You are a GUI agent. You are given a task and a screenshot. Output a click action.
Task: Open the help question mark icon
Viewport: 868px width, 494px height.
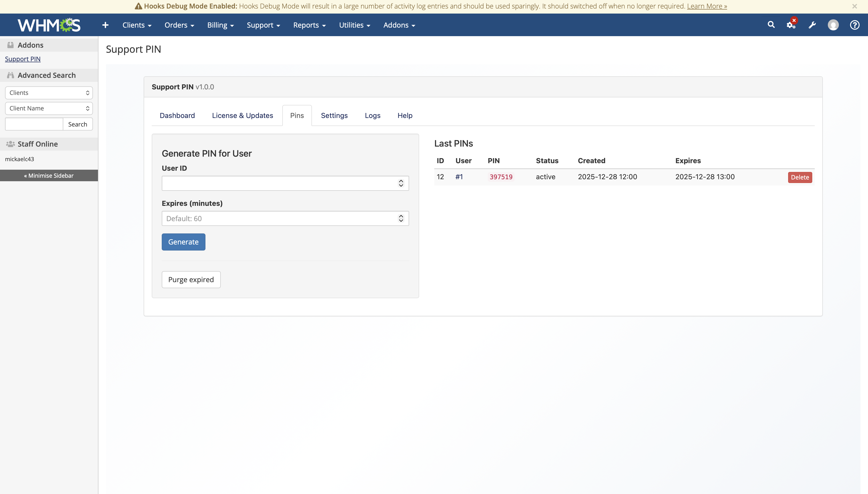[x=854, y=25]
